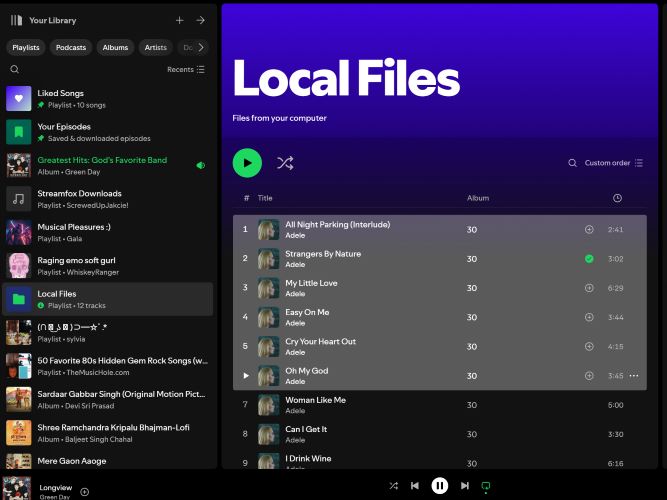
Task: Click Easy On Me album art thumbnail
Action: pos(268,317)
